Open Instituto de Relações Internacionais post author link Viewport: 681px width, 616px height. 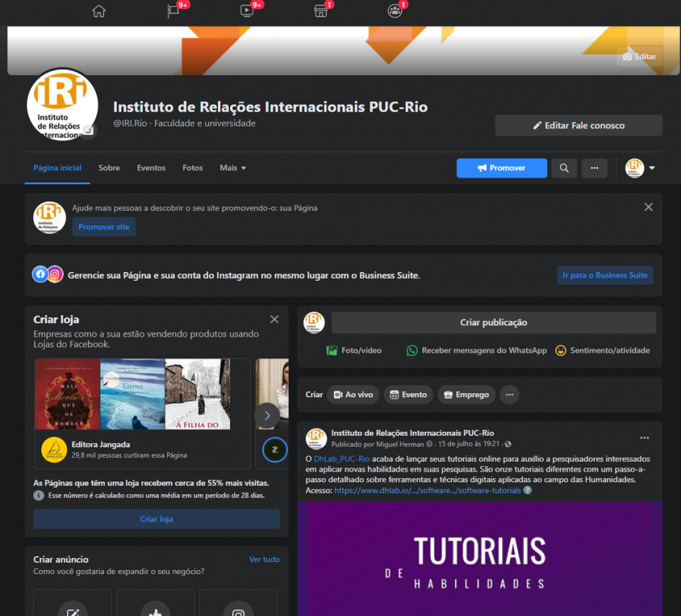click(x=412, y=432)
